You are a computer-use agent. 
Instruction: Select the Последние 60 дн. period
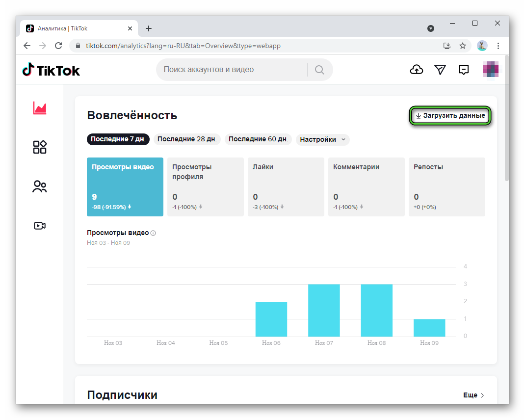[x=258, y=139]
